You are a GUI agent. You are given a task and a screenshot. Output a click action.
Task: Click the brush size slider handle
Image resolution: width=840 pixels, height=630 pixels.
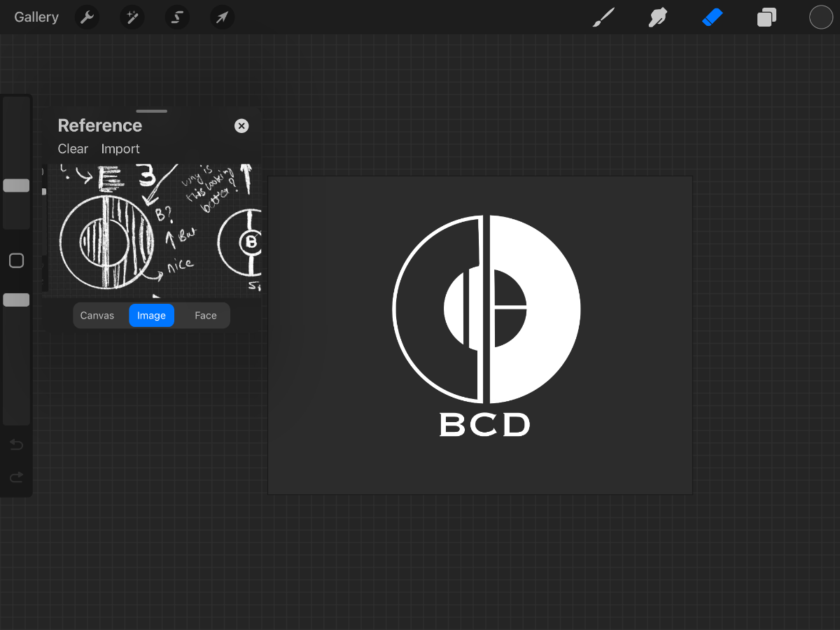click(16, 185)
